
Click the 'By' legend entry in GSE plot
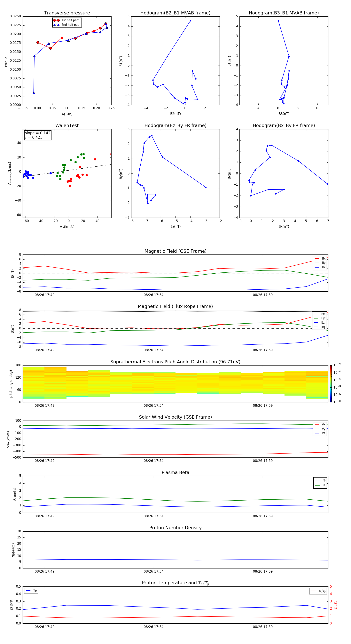tap(320, 263)
